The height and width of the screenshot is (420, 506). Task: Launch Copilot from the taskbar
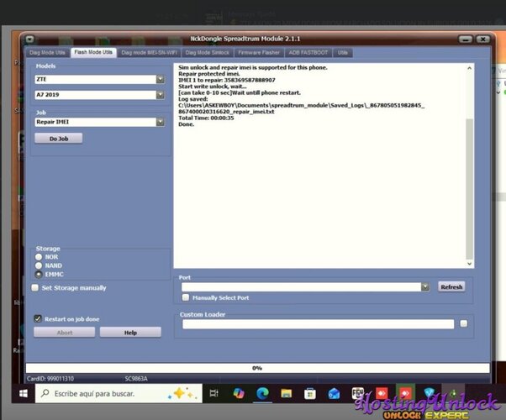click(239, 393)
